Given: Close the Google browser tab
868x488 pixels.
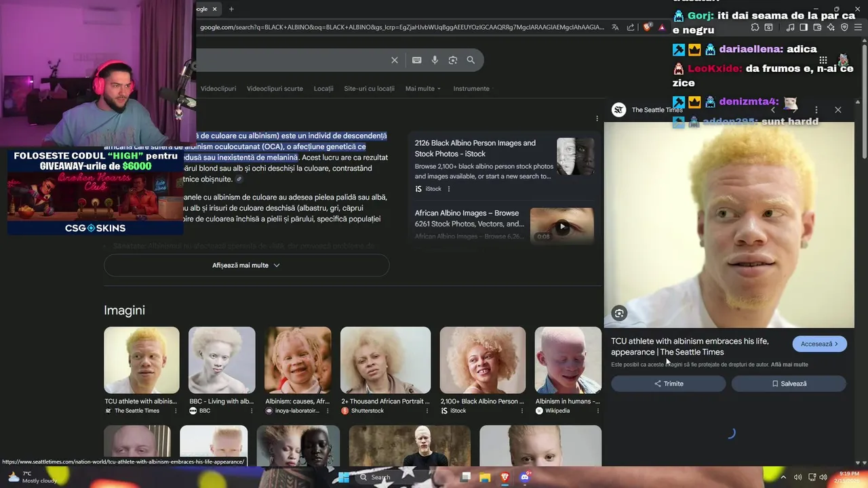Looking at the screenshot, I should (x=214, y=9).
